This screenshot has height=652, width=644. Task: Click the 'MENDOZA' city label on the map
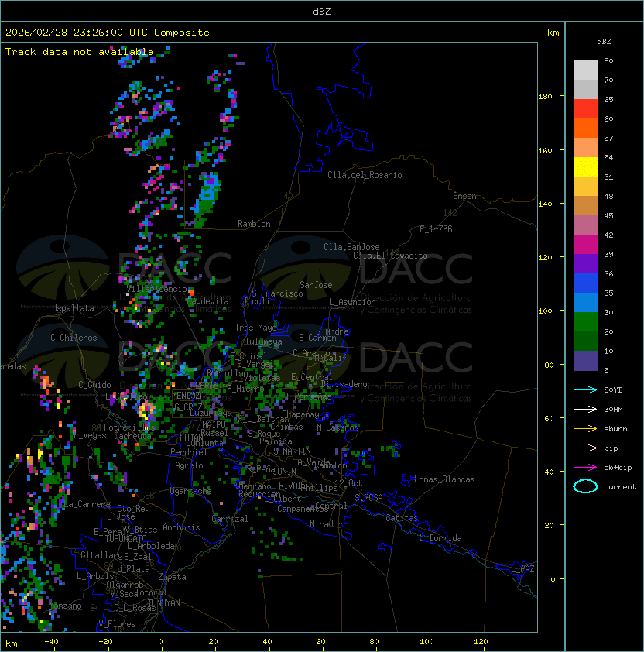188,396
